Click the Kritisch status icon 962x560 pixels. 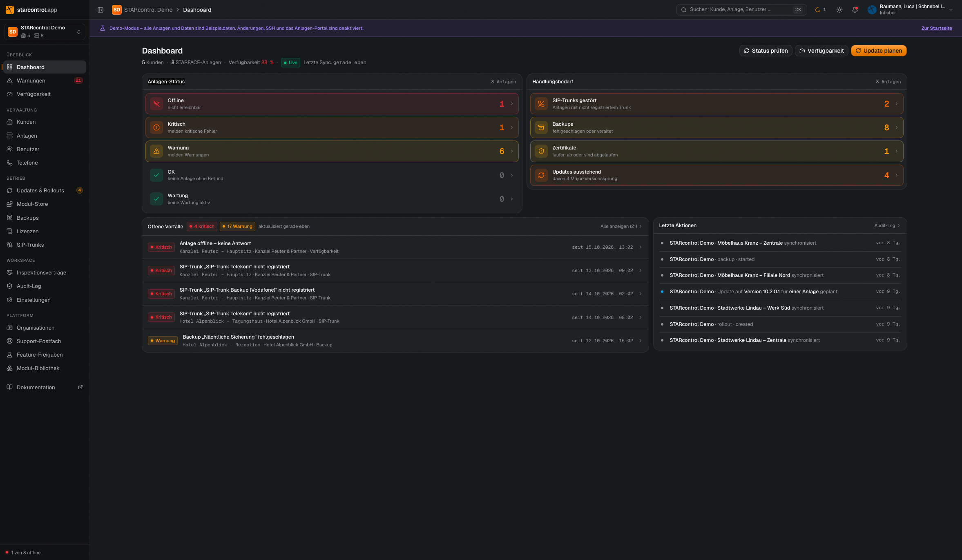[x=156, y=127]
